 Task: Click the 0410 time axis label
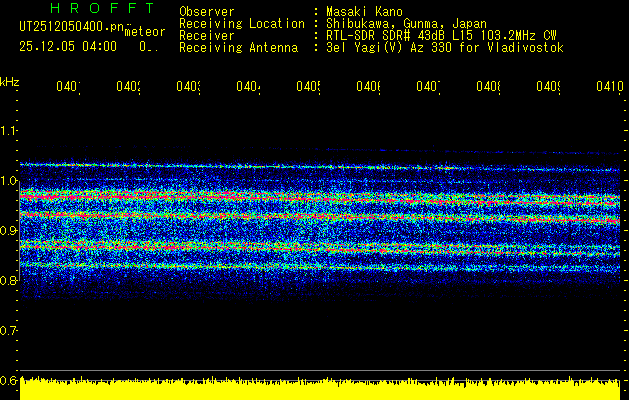tap(610, 86)
